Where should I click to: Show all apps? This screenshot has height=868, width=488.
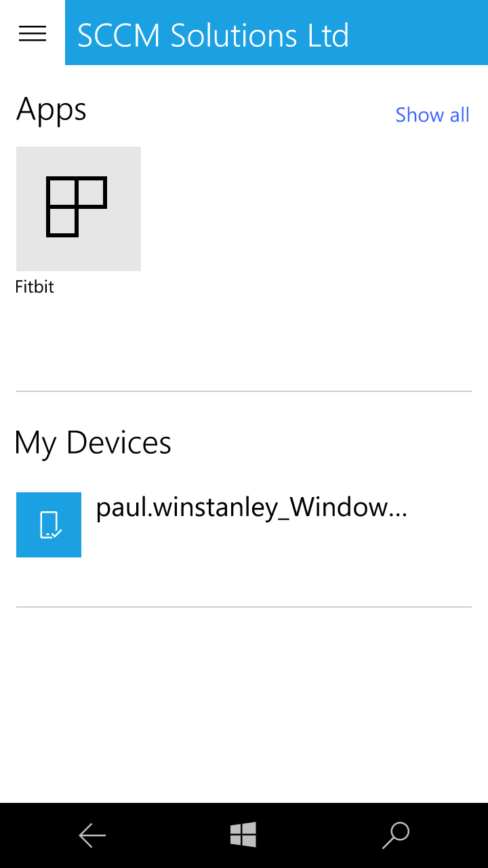click(x=432, y=115)
